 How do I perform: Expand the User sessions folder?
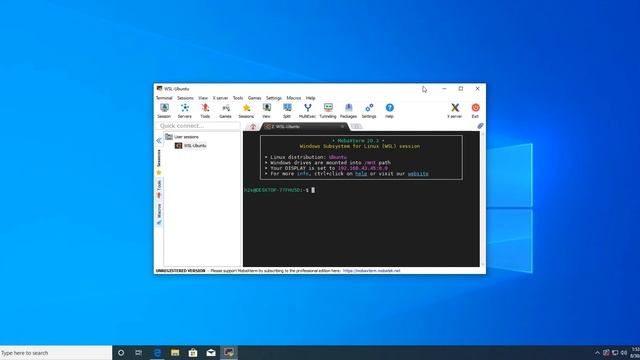[182, 137]
